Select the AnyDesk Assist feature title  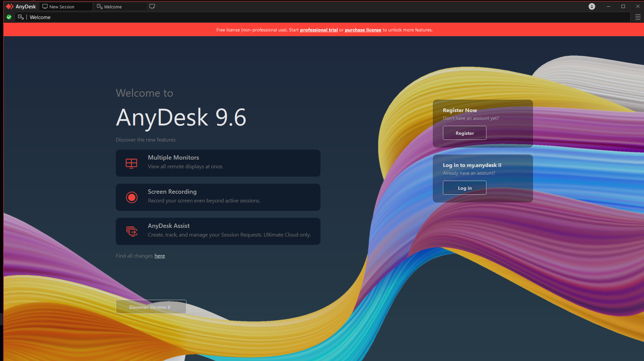click(169, 226)
